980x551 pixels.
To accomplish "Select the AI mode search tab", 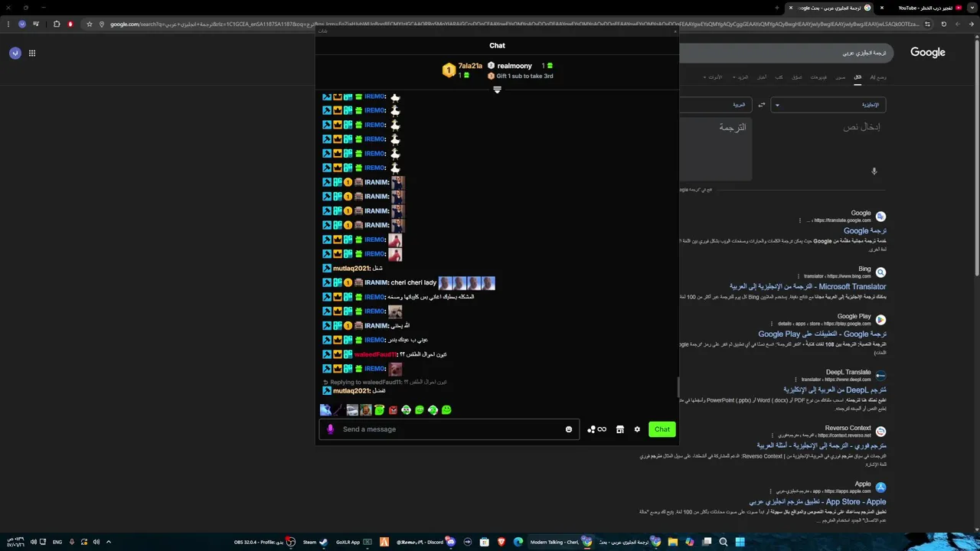I will [878, 77].
